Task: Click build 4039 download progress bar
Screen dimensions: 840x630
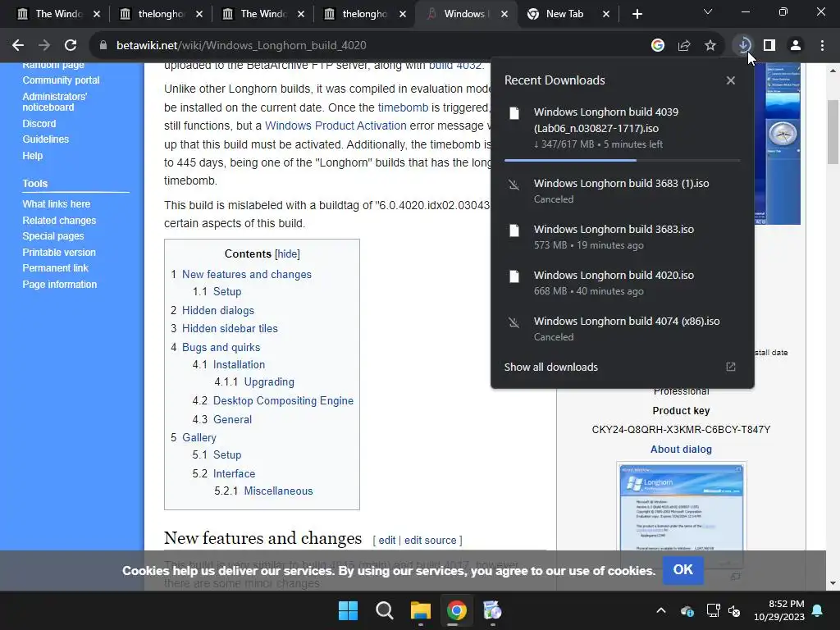Action: [x=622, y=160]
